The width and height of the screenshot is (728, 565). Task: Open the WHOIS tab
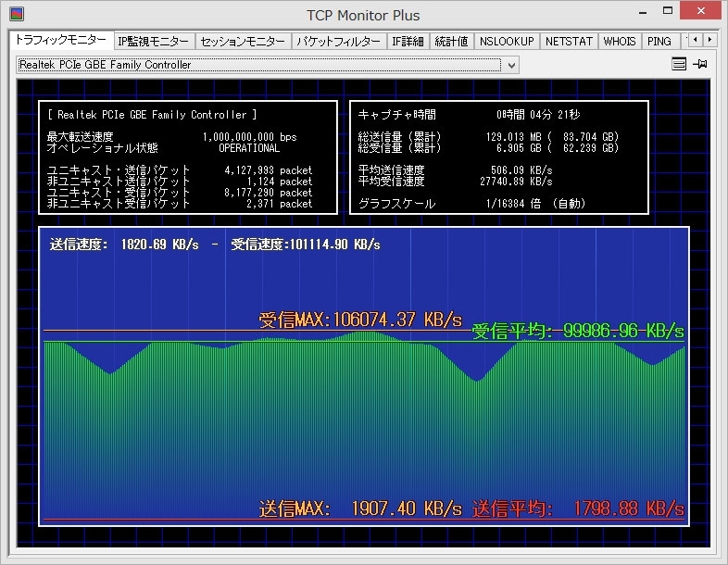(x=620, y=42)
